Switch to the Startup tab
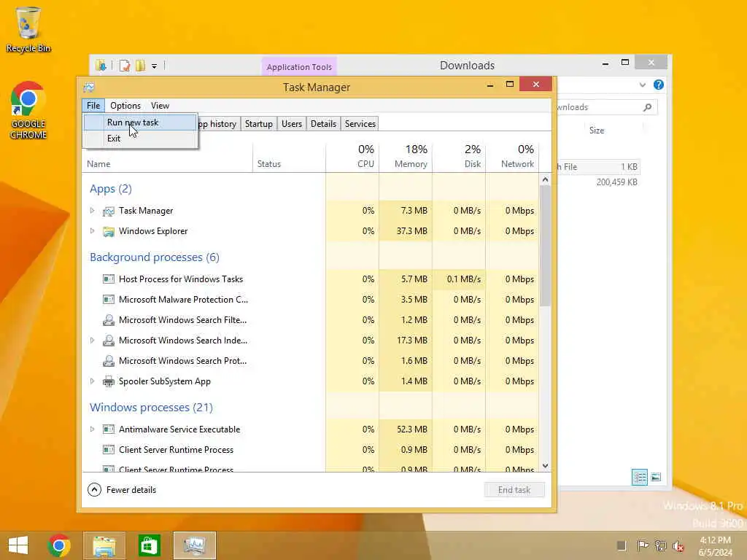The image size is (747, 560). coord(259,124)
